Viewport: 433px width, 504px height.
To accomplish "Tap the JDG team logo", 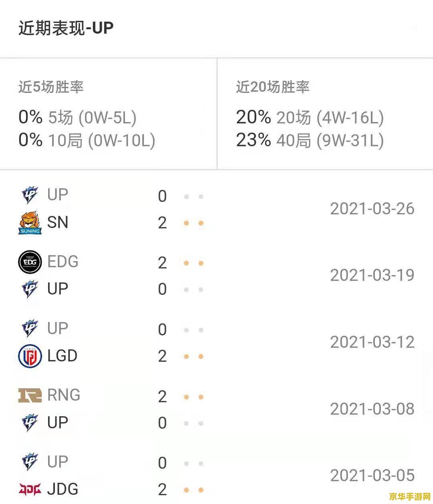I will click(x=30, y=489).
